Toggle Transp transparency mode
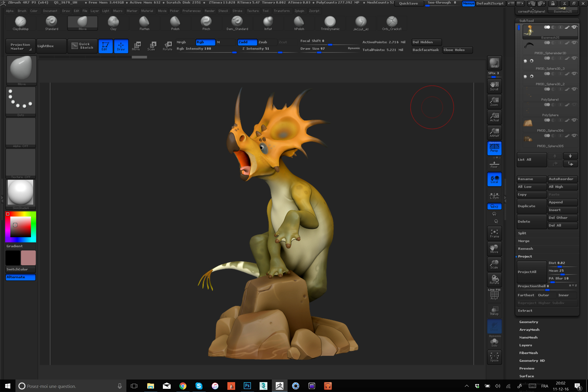The image size is (588, 392). [494, 311]
